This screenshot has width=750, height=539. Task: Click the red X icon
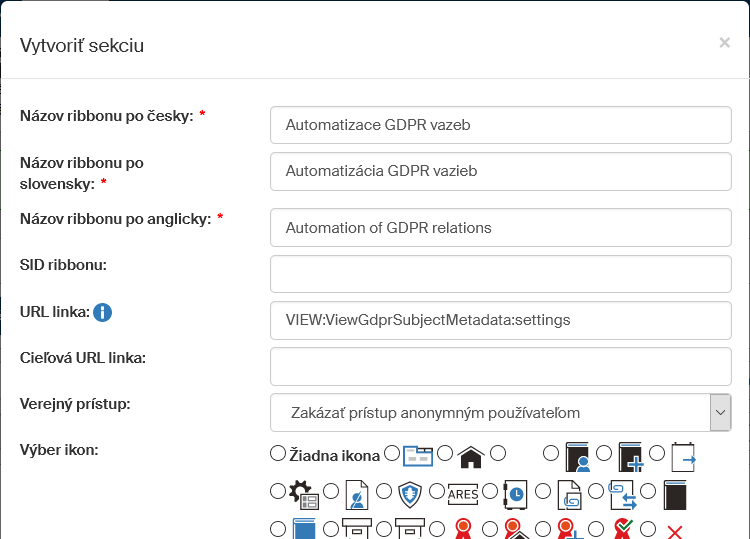click(x=674, y=531)
